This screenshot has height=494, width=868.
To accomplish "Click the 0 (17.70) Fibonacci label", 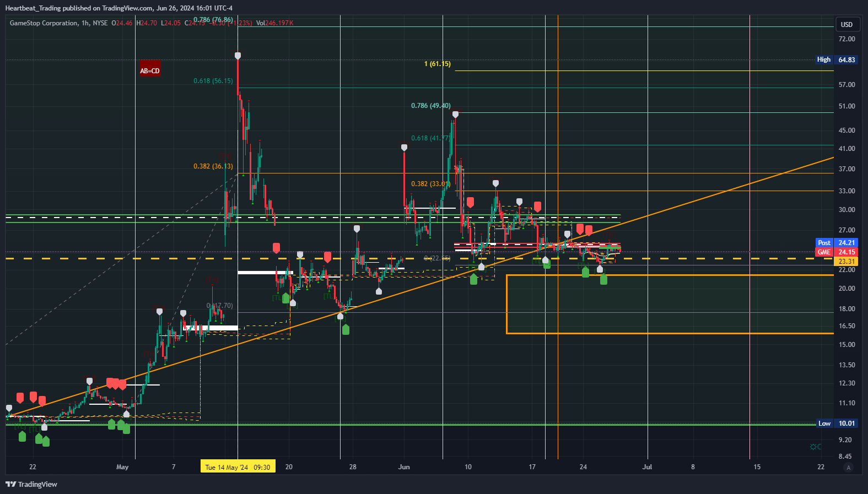I will [x=219, y=306].
